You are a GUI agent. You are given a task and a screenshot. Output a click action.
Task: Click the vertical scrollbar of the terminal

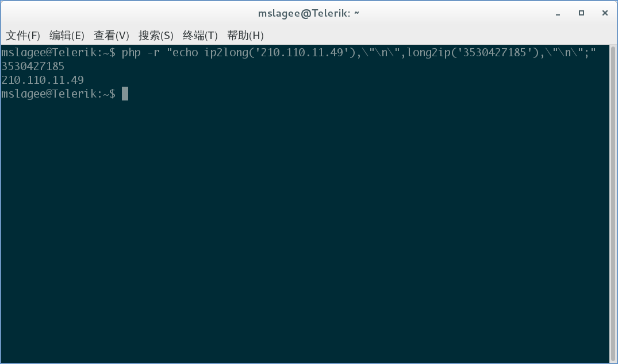pos(612,203)
